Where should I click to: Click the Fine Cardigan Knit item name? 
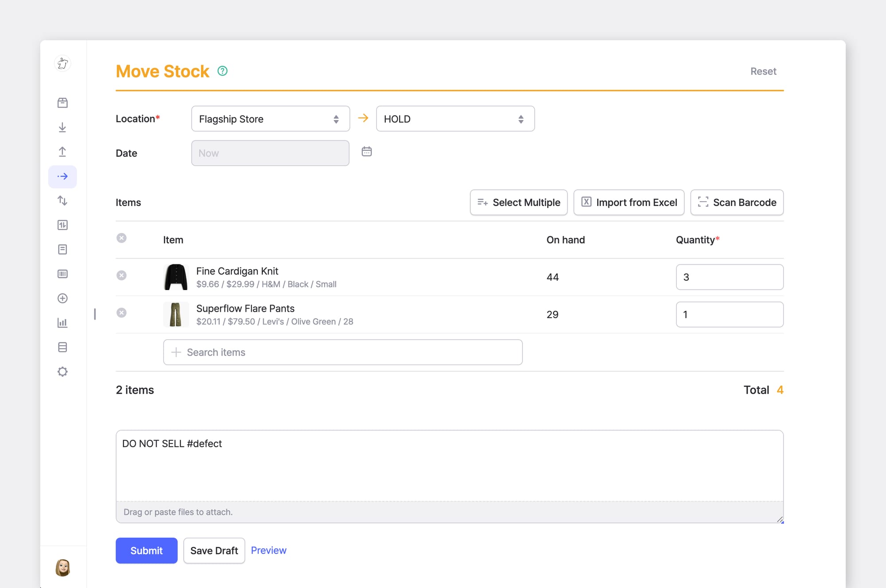[237, 271]
